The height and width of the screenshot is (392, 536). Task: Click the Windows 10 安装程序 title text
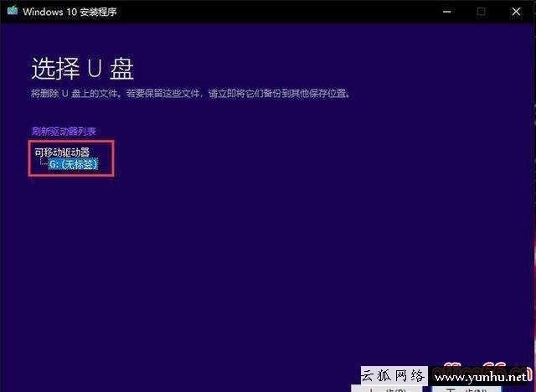pos(70,12)
